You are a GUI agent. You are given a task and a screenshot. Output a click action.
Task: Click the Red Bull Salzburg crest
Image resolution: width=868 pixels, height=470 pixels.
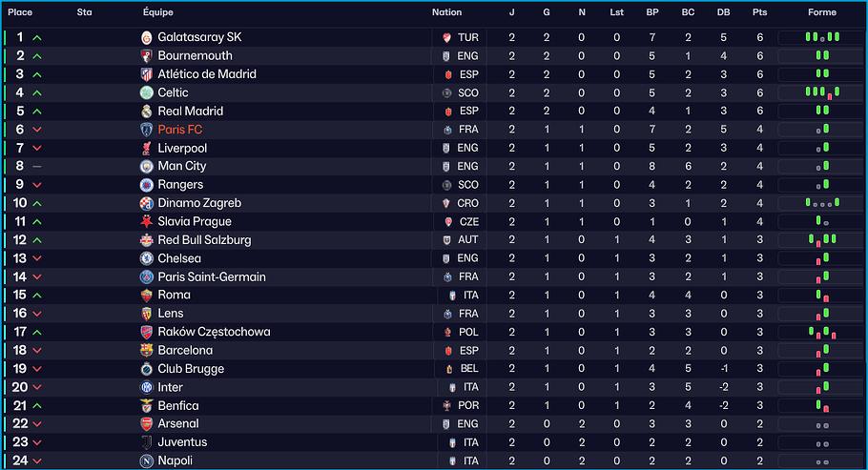(x=147, y=240)
